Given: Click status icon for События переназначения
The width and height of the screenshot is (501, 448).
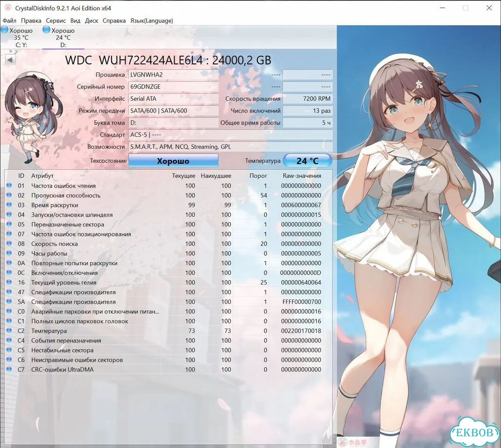Looking at the screenshot, I should pos(9,340).
